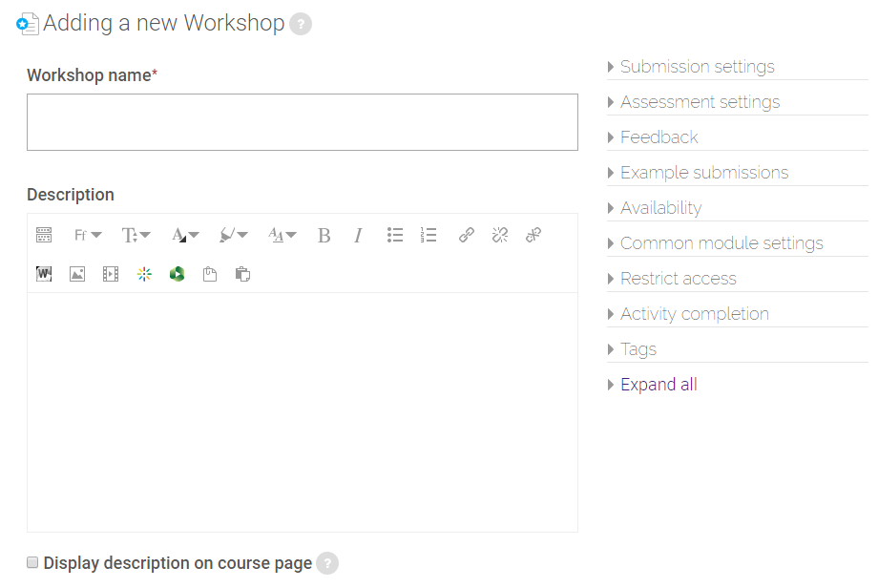This screenshot has height=588, width=878.
Task: Enable Display description on course page
Action: coord(32,562)
